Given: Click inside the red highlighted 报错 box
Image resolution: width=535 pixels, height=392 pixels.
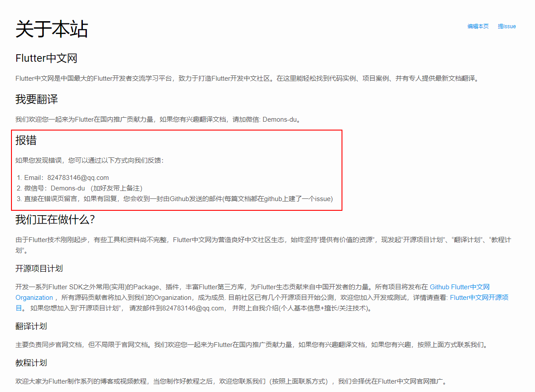Looking at the screenshot, I should click(x=176, y=170).
